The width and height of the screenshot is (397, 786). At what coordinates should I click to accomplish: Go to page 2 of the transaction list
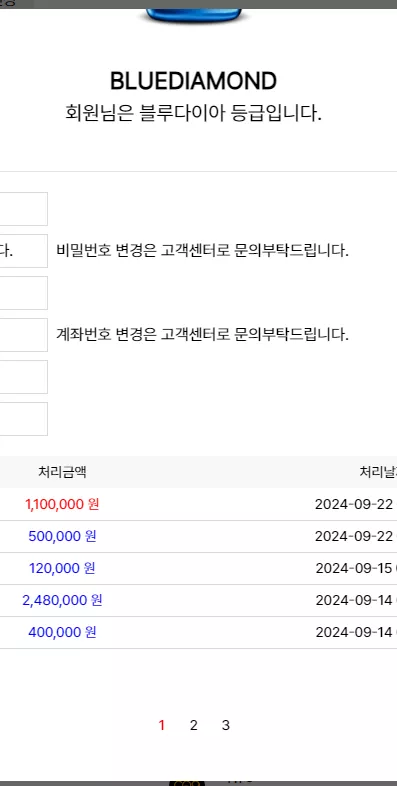pyautogui.click(x=194, y=725)
